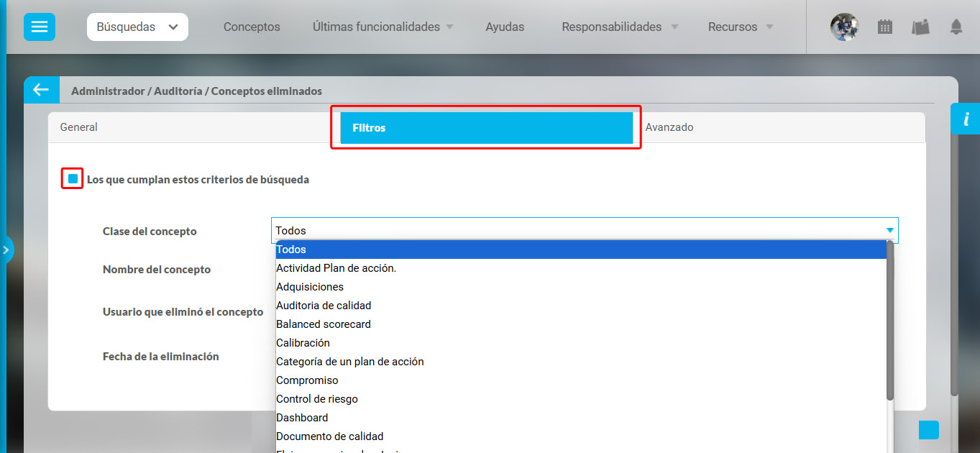The image size is (980, 453).
Task: Open the Conceptos section
Action: click(251, 26)
